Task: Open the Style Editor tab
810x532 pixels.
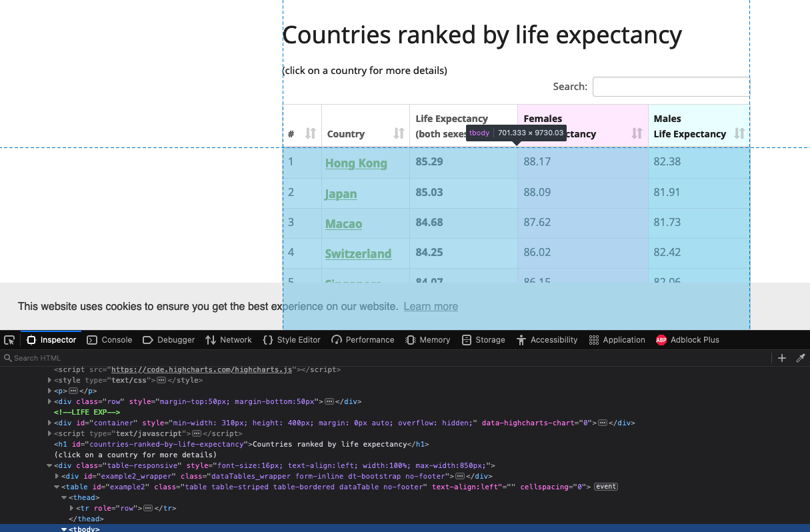Action: (292, 340)
